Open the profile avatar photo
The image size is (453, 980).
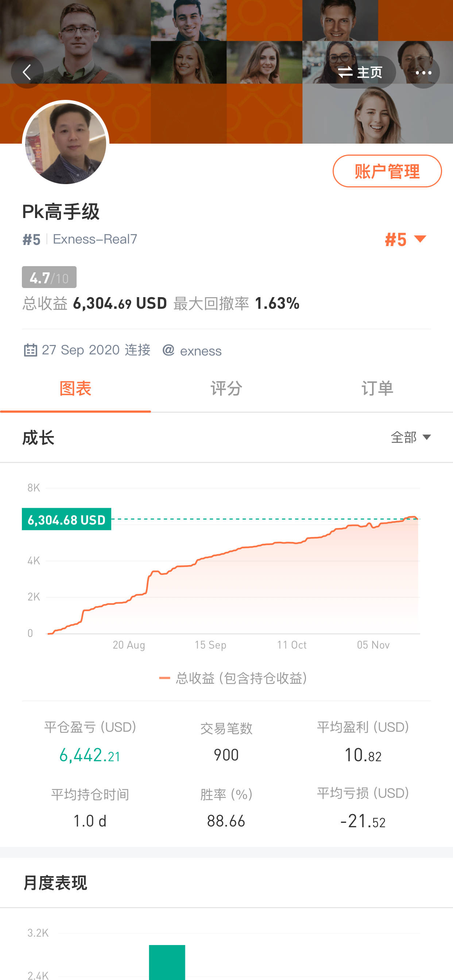point(66,144)
